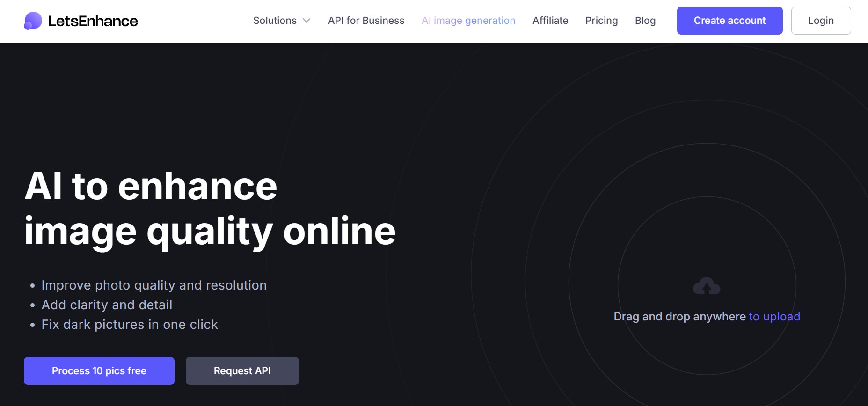
Task: Click the "Drag and drop anywhere" text
Action: tap(679, 317)
